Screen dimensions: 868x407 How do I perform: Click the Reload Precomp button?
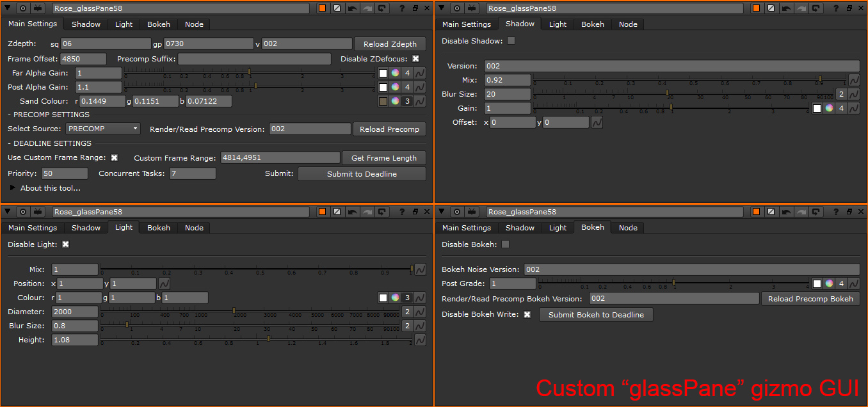coord(389,129)
